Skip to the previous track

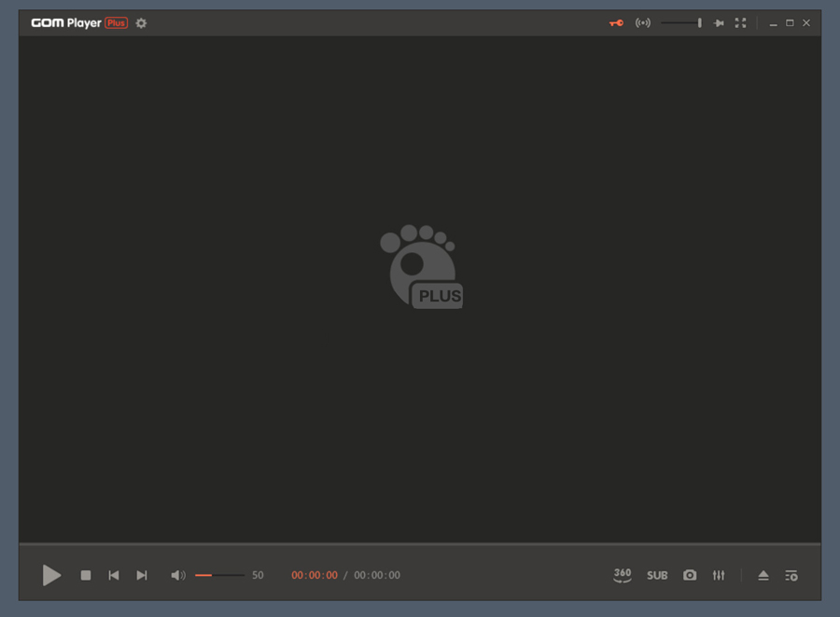point(114,576)
